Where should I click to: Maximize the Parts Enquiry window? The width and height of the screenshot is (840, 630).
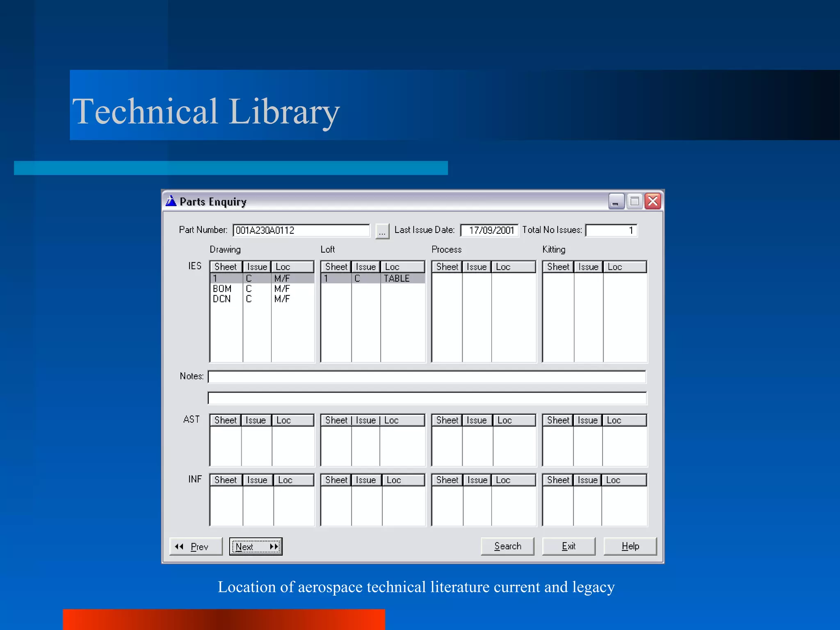635,201
